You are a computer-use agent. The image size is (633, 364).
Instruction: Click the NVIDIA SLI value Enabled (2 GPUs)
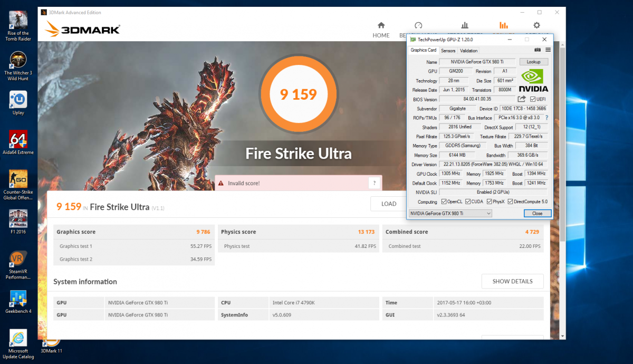[x=493, y=193]
